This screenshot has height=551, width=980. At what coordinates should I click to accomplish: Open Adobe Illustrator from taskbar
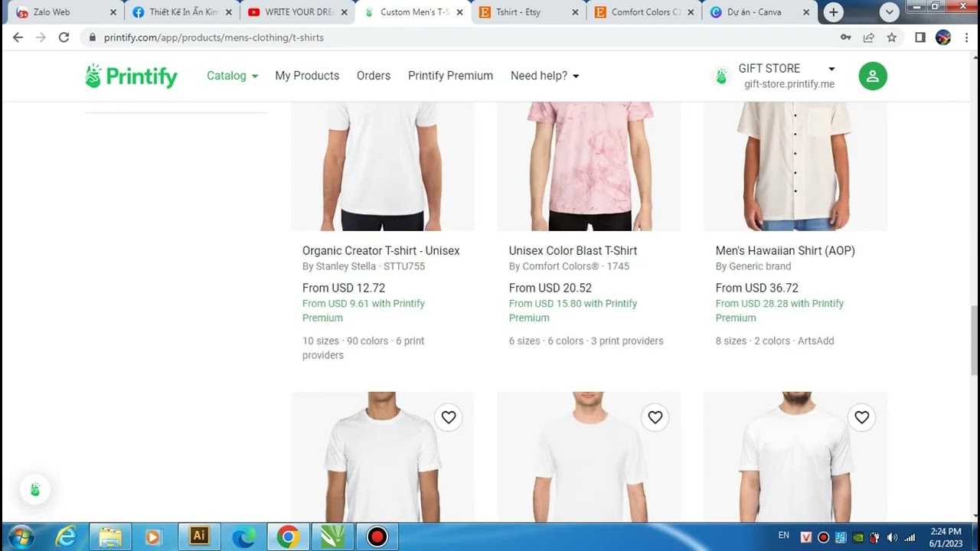(x=199, y=536)
